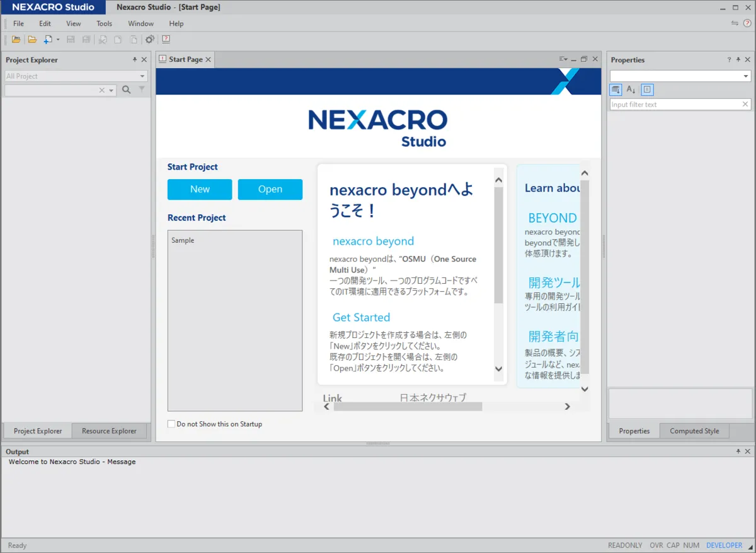Select the Save toolbar icon
This screenshot has width=756, height=553.
coord(69,39)
